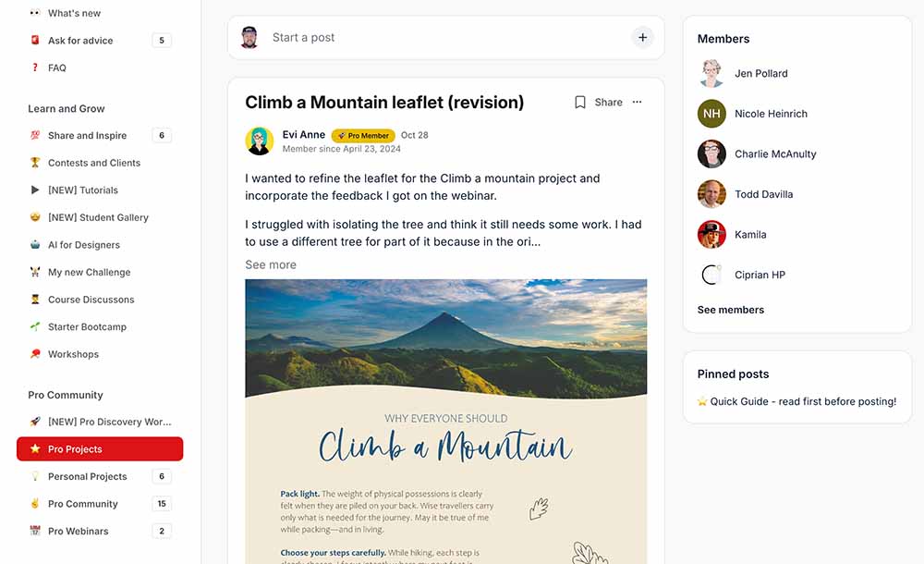Image resolution: width=924 pixels, height=564 pixels.
Task: Click the Share link on the post
Action: [x=608, y=102]
